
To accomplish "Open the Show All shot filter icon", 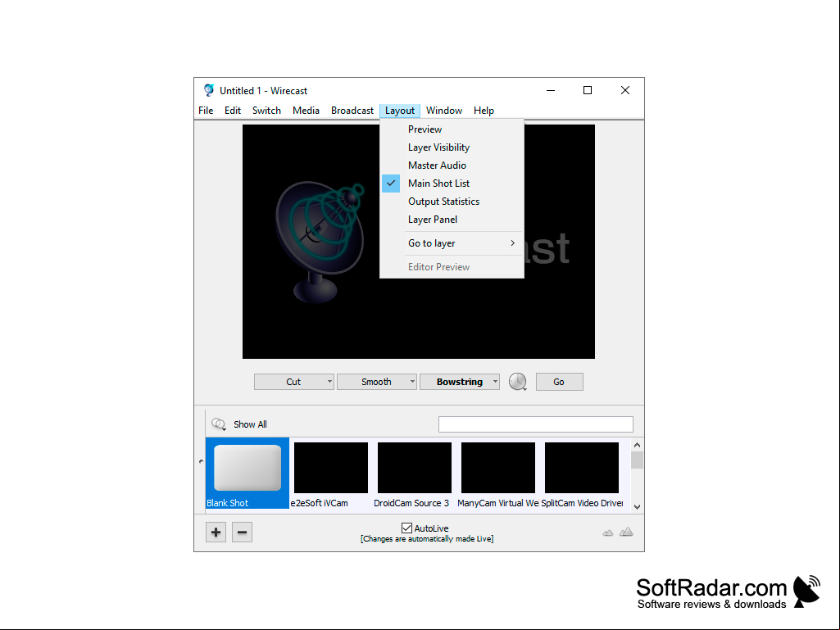I will (x=219, y=424).
